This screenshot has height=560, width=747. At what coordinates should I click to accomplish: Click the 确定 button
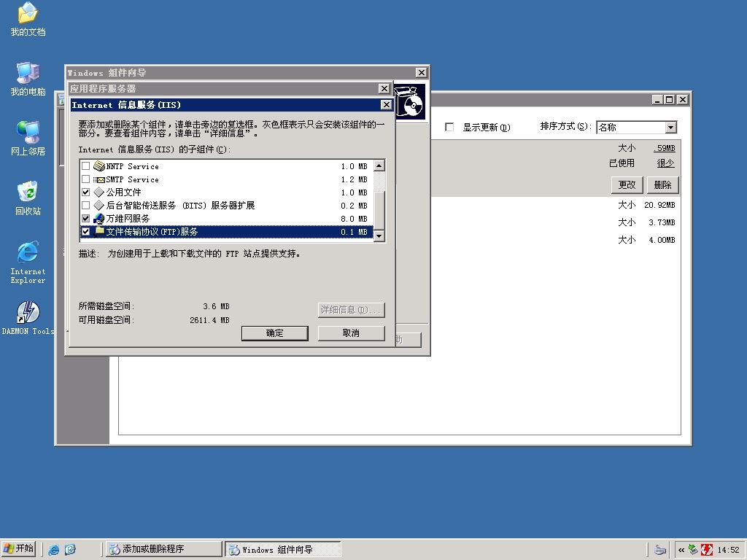[x=275, y=333]
